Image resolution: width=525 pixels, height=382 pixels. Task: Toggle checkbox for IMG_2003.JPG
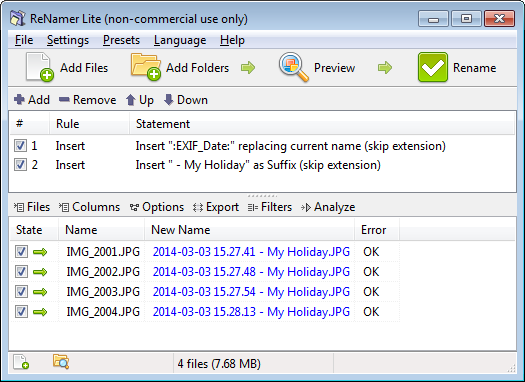point(21,292)
